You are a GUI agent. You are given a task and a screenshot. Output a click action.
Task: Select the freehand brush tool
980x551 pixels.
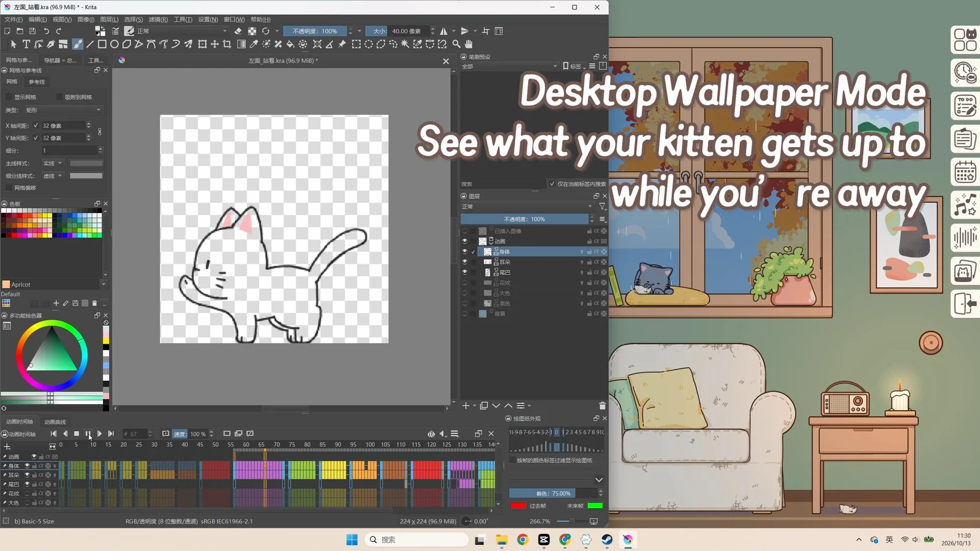click(77, 44)
